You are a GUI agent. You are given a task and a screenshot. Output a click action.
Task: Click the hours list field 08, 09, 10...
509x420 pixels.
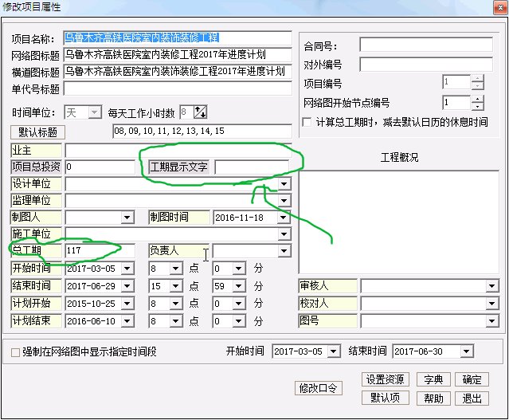tap(202, 131)
